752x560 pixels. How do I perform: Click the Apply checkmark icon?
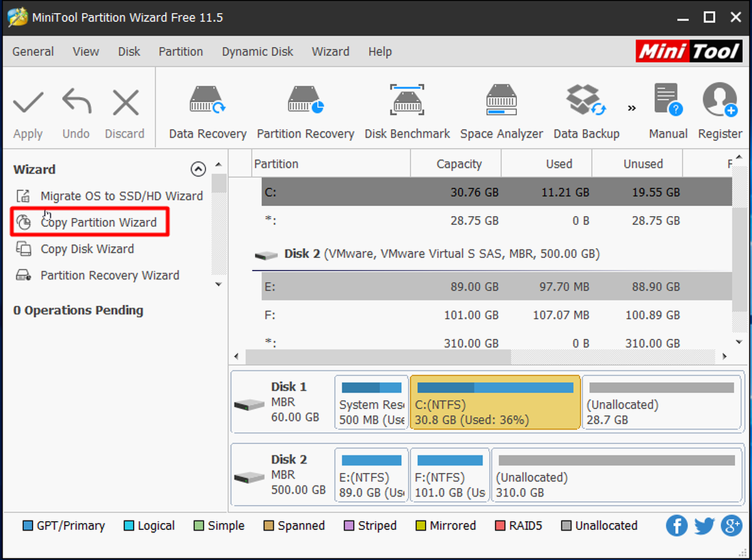pos(28,101)
